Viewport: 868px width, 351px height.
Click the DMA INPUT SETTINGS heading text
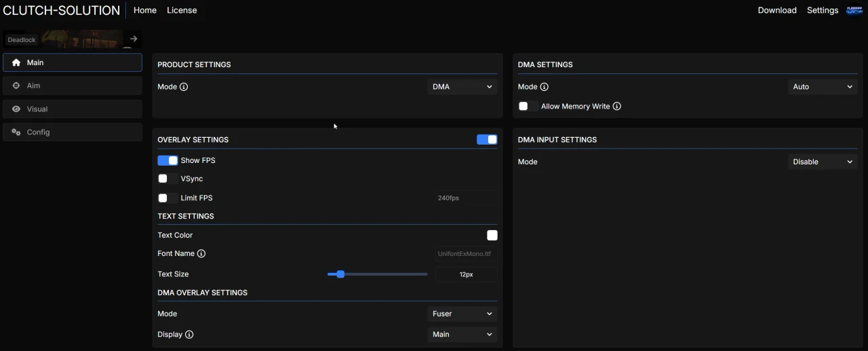tap(557, 139)
